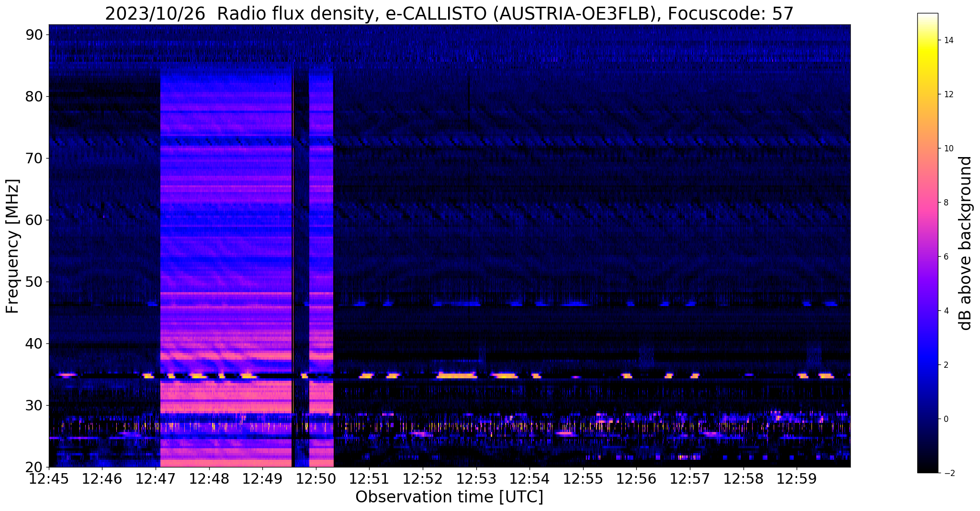Click the 30 MHz frequency tick label

(x=35, y=405)
